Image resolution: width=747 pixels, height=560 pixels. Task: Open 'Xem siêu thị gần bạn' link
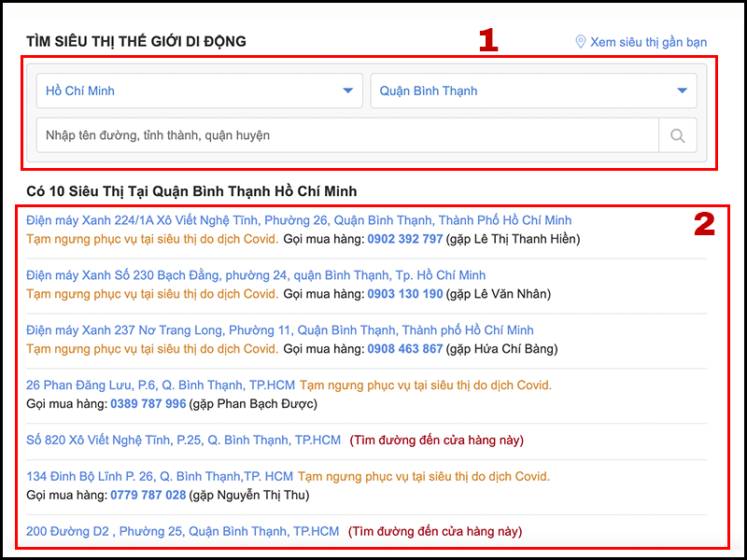tap(648, 42)
